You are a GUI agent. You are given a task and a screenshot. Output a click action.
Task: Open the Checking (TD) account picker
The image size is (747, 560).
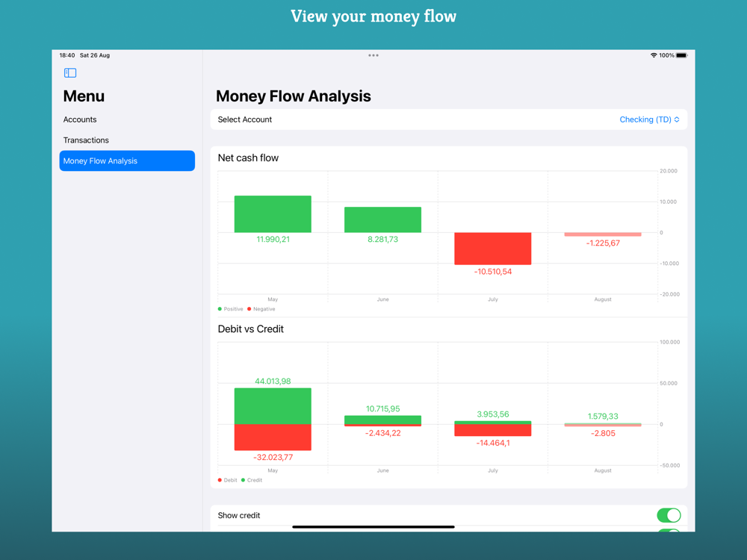coord(649,119)
